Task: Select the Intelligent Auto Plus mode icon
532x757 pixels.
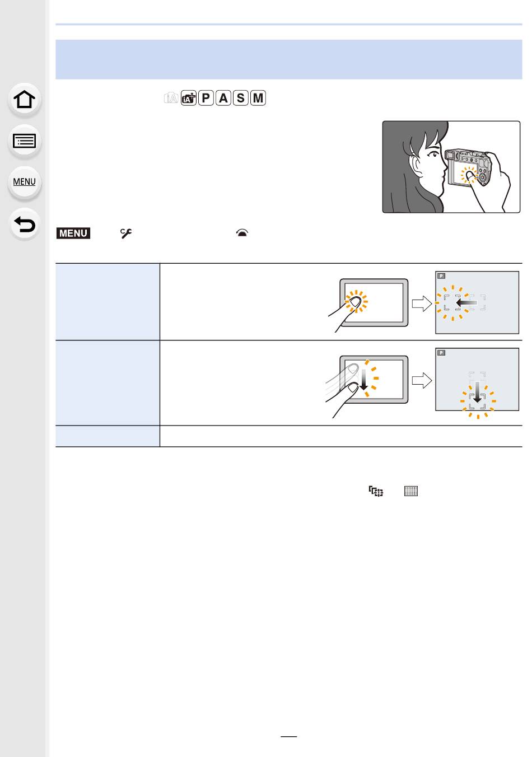Action: [x=189, y=98]
